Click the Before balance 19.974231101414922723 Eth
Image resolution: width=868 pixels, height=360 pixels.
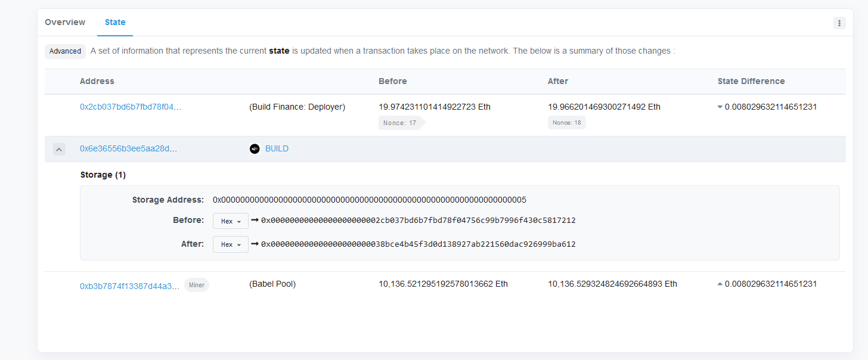click(x=435, y=107)
